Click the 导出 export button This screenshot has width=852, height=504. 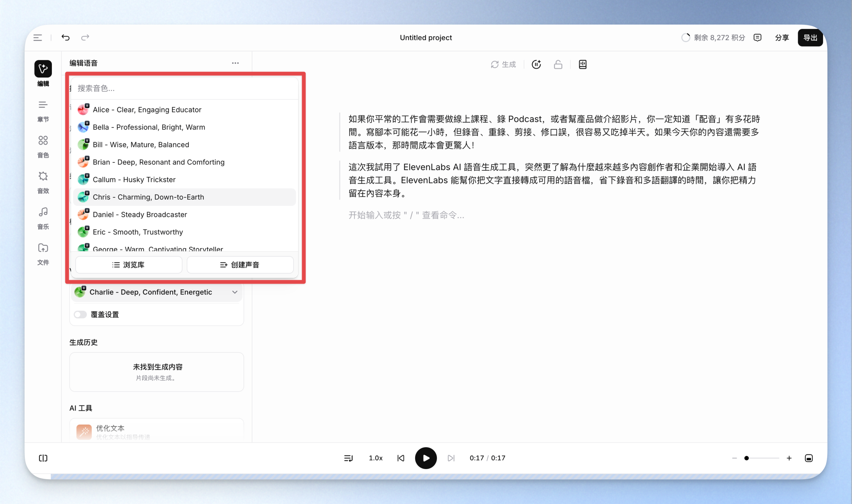pos(810,38)
